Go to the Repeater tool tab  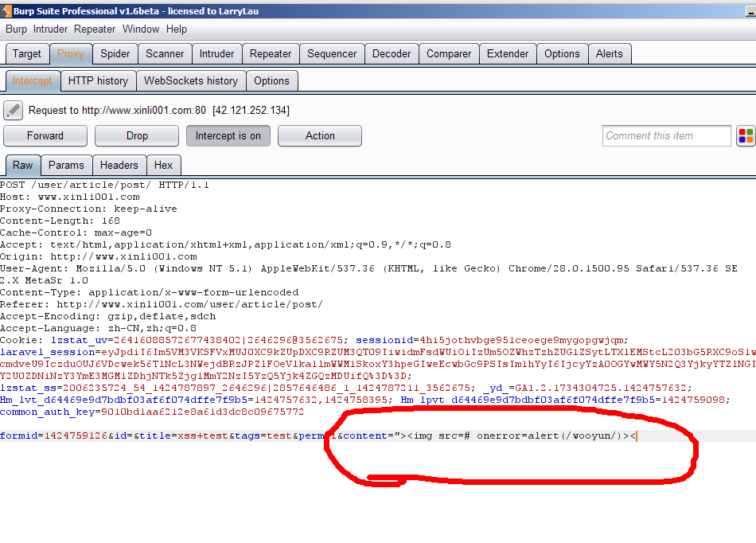click(x=271, y=53)
